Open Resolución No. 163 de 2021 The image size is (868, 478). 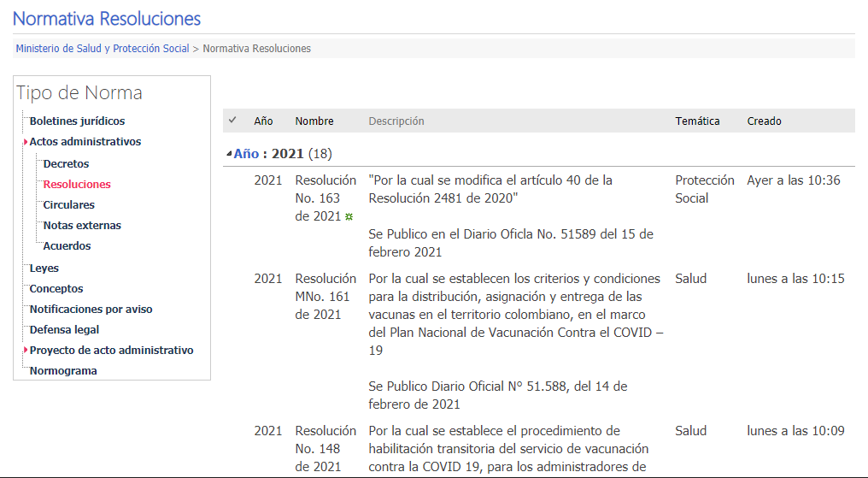(325, 198)
